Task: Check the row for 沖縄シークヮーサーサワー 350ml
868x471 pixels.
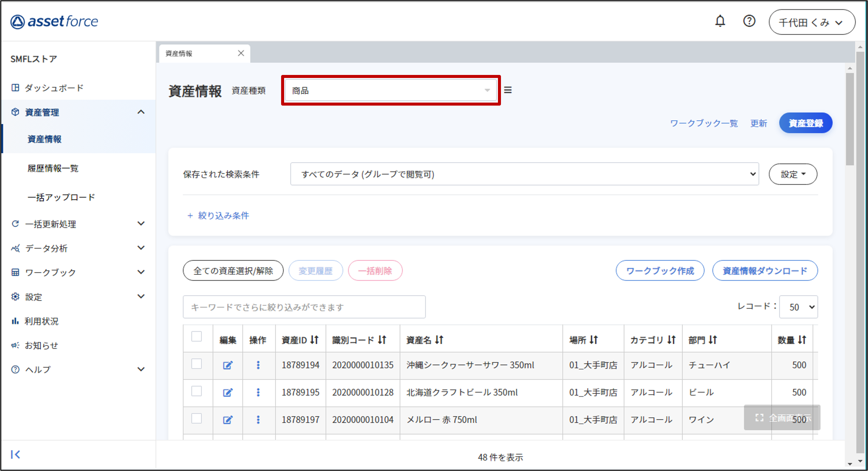Action: [x=197, y=364]
